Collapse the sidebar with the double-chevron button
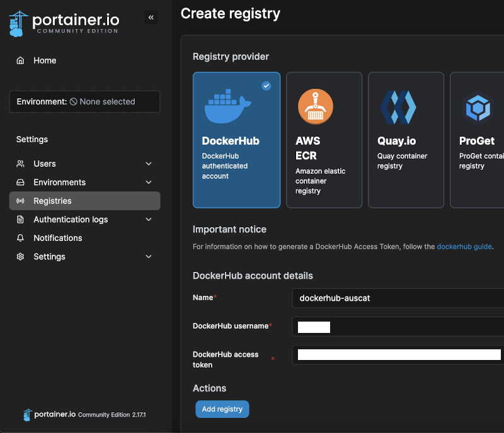Image resolution: width=504 pixels, height=433 pixels. click(x=151, y=18)
